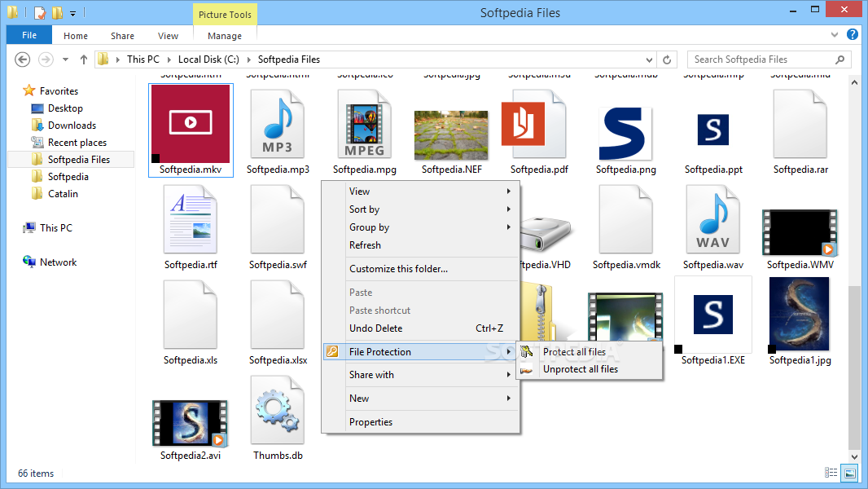The width and height of the screenshot is (868, 489).
Task: Choose Unprotect all files
Action: pos(589,369)
